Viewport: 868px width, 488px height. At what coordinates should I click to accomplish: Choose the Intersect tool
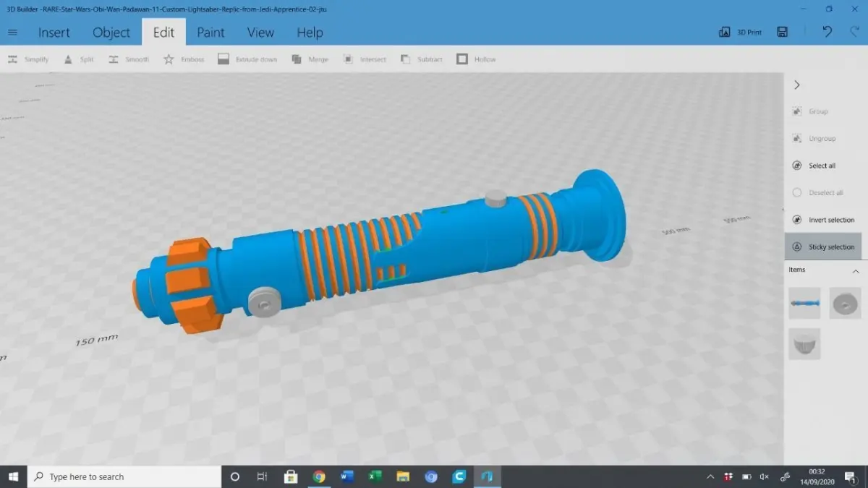point(365,59)
